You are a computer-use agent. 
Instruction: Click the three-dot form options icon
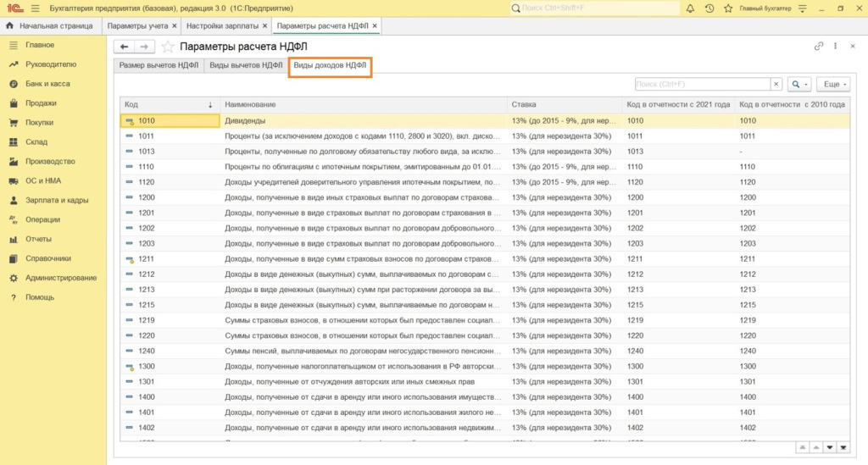pos(836,46)
